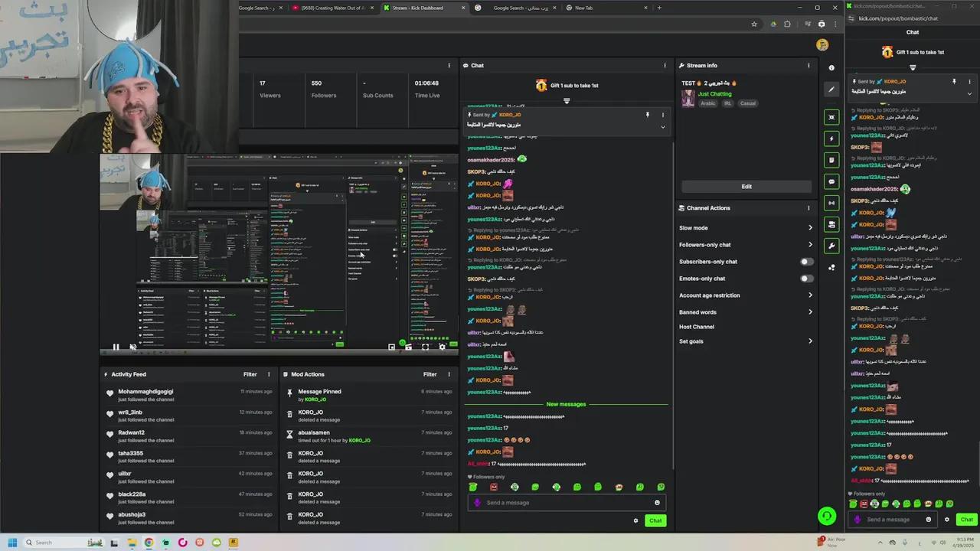Unmute the stream preview volume icon
Image resolution: width=980 pixels, height=551 pixels.
pyautogui.click(x=132, y=347)
